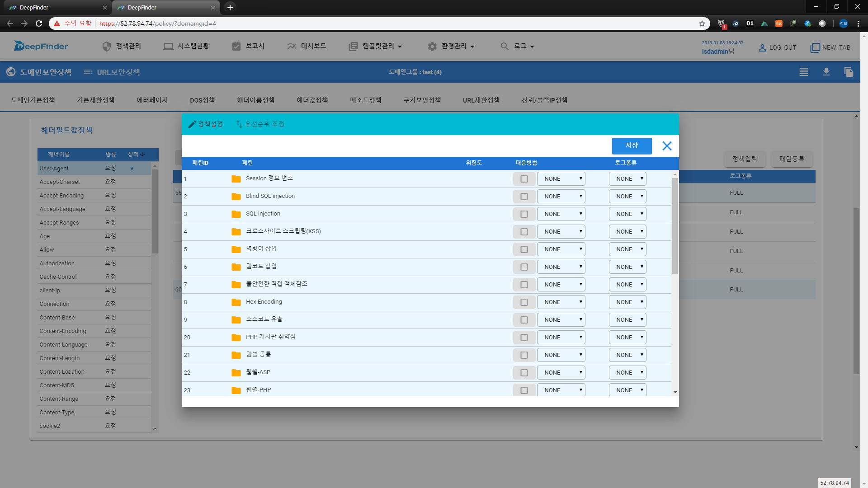Check the Hex Encoding checkbox
The width and height of the screenshot is (868, 488).
pyautogui.click(x=524, y=302)
